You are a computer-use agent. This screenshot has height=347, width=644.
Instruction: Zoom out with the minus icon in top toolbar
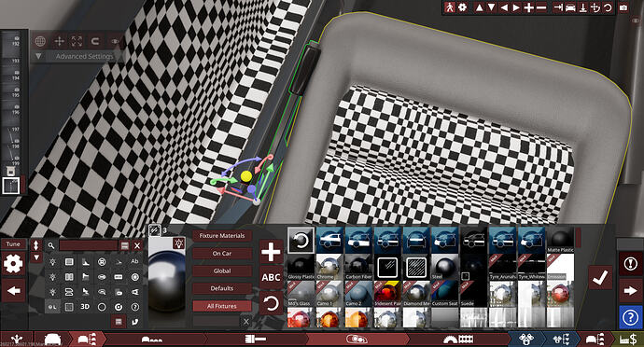[x=541, y=7]
